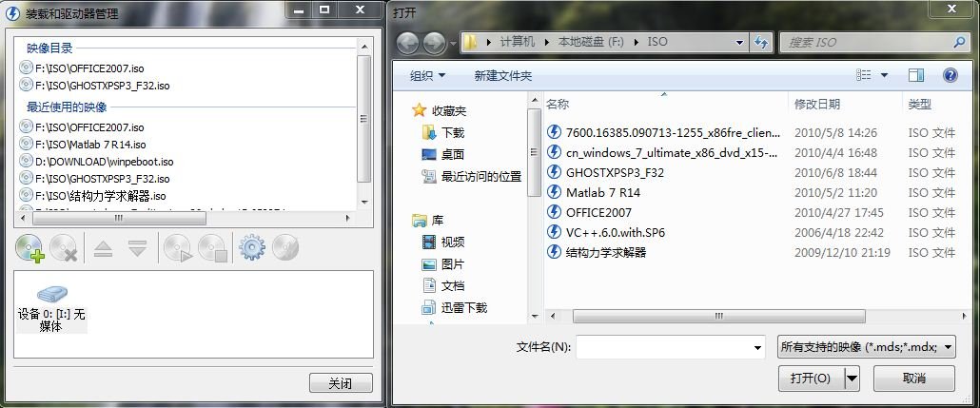
Task: Select F:\ISO\Matlab 7 R14.iso in recent images
Action: (x=83, y=145)
